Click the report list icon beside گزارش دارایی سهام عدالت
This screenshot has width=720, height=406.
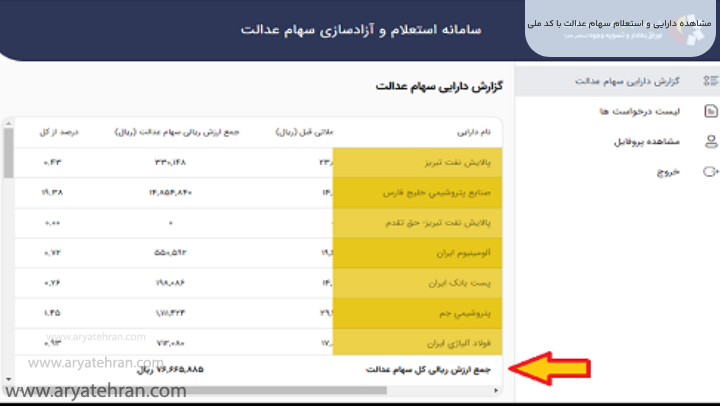[x=711, y=81]
